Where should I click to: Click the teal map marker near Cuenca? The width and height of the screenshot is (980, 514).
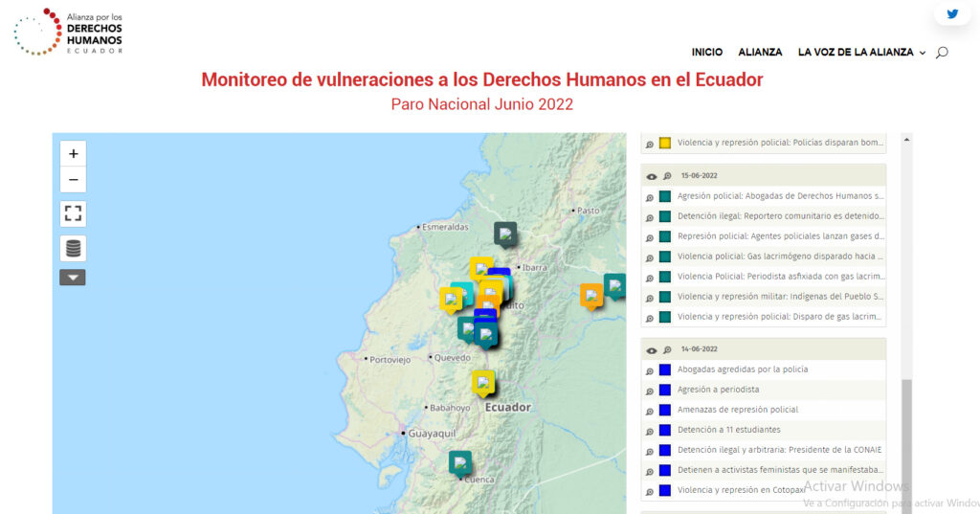point(460,462)
